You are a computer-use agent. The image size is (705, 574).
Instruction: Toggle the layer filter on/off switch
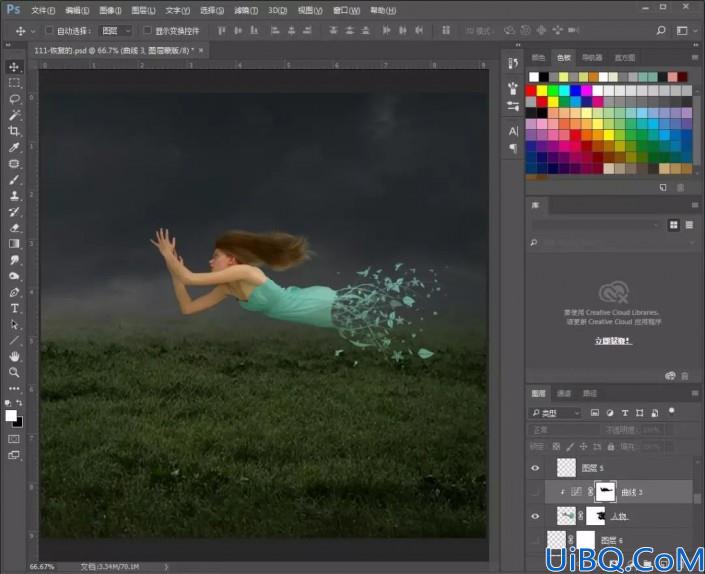point(671,411)
